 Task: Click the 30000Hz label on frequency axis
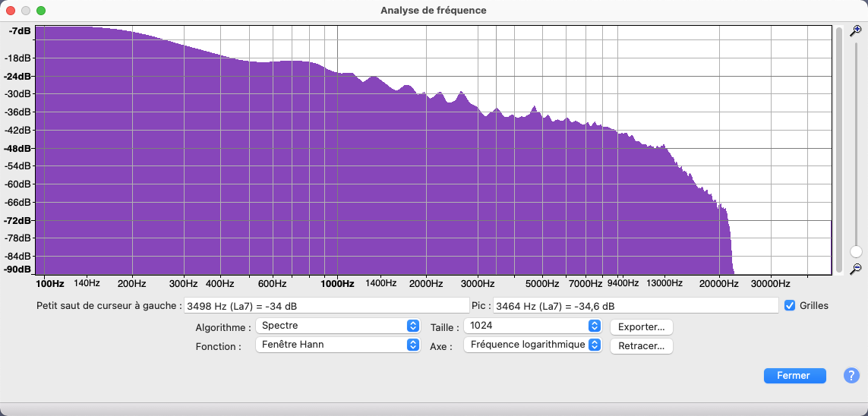(770, 284)
